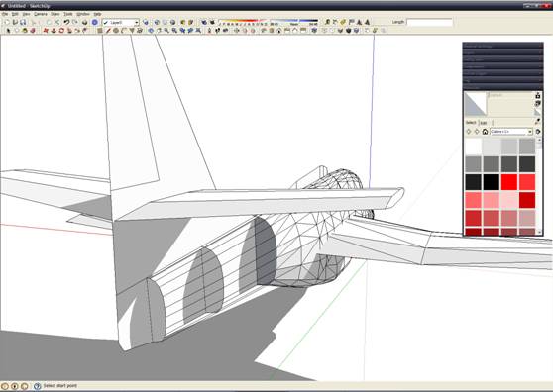This screenshot has width=553, height=392.
Task: Choose the Orbit camera tool
Action: [x=151, y=31]
